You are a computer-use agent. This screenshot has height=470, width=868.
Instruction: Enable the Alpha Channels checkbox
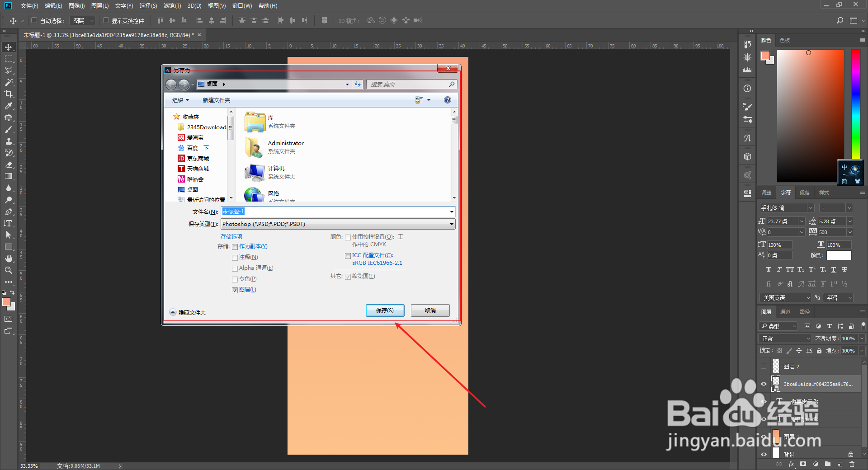tap(235, 268)
